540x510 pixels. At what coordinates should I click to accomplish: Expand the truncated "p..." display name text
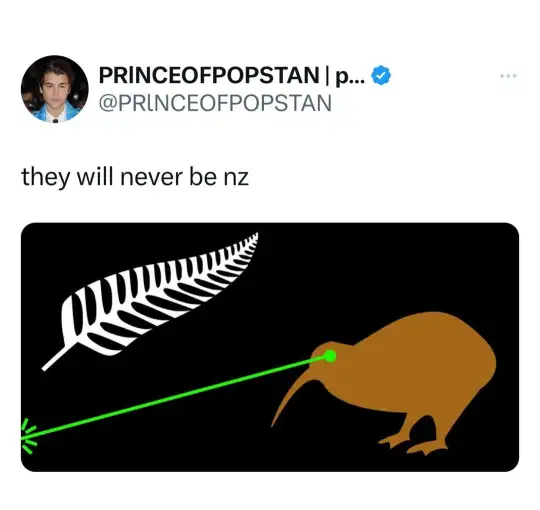[x=350, y=76]
